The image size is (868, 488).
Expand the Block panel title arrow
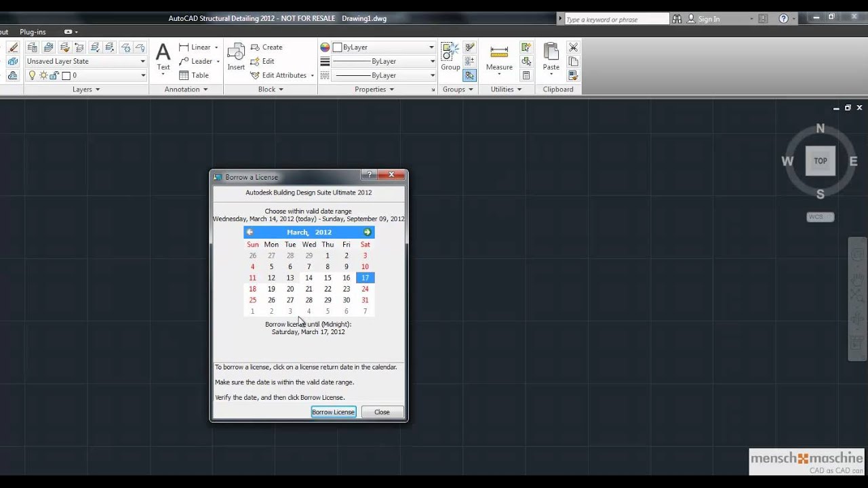pos(281,89)
